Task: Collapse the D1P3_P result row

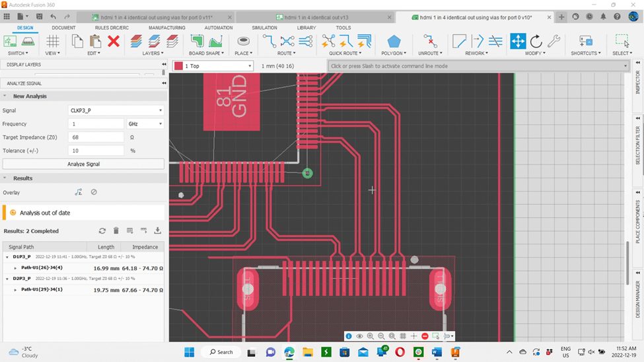Action: tap(7, 256)
